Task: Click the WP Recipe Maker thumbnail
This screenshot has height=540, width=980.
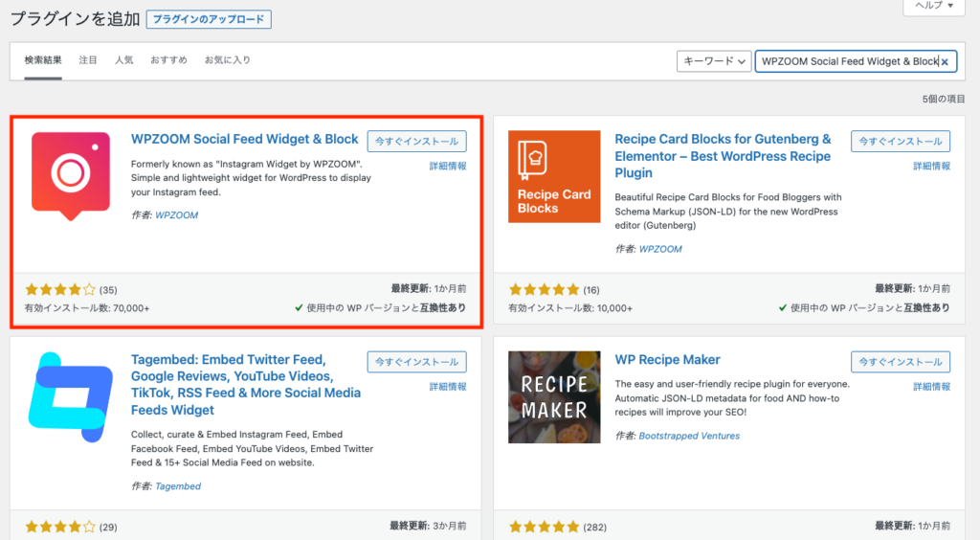Action: (x=554, y=397)
